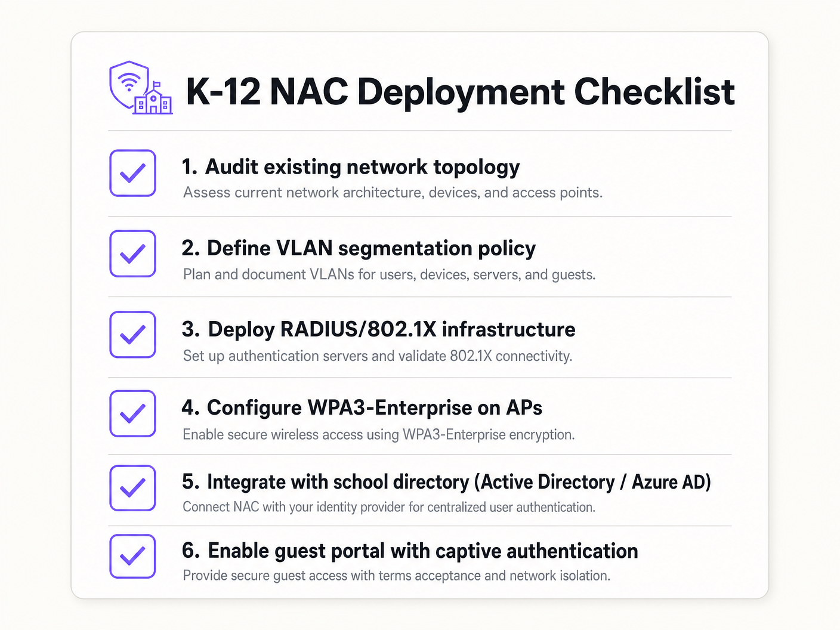Image resolution: width=840 pixels, height=630 pixels.
Task: Uncheck the Integrate with school directory checkbox
Action: point(132,488)
